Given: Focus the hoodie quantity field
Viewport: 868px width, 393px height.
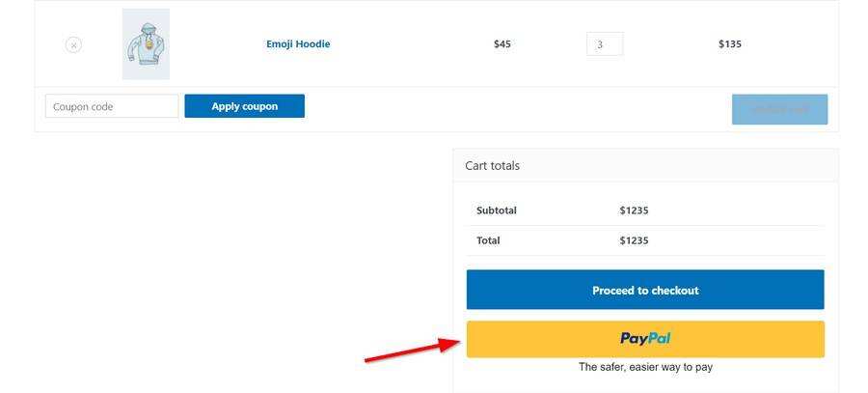Looking at the screenshot, I should [x=605, y=44].
